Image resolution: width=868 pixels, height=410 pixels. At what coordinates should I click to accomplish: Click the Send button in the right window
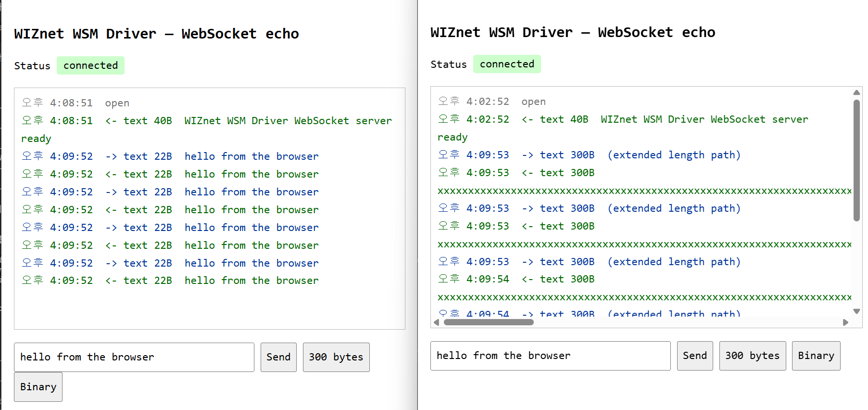pyautogui.click(x=695, y=356)
